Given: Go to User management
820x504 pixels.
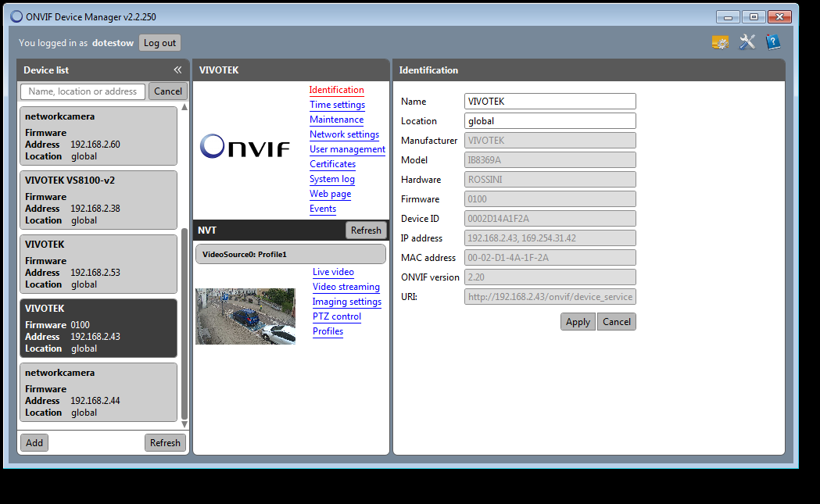Looking at the screenshot, I should click(x=347, y=149).
